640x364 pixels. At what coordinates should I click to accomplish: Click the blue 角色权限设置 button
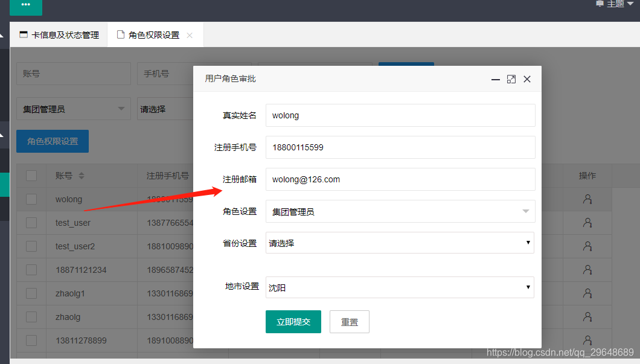(53, 141)
